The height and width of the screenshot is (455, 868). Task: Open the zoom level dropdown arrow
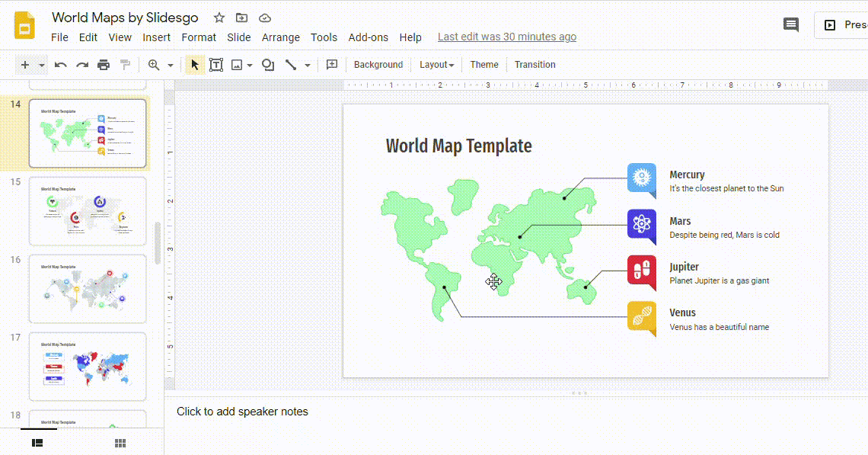(171, 66)
